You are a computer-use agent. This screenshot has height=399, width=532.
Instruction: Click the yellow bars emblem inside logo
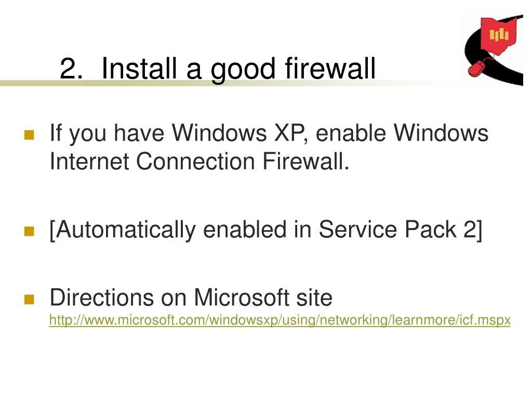tap(499, 35)
